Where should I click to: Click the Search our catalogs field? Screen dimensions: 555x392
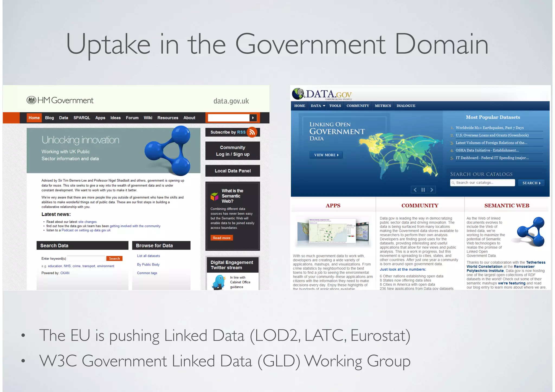point(482,183)
